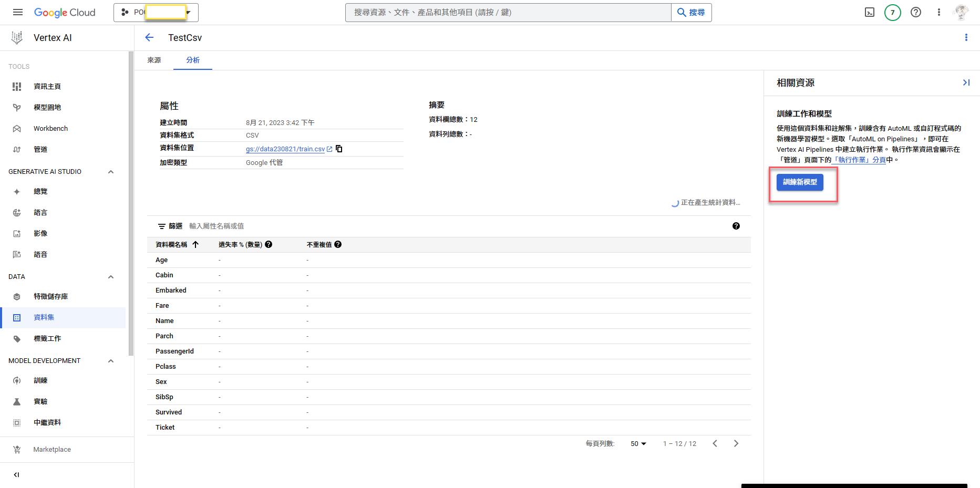Image resolution: width=980 pixels, height=488 pixels.
Task: Collapse the related resources side panel
Action: tap(966, 82)
